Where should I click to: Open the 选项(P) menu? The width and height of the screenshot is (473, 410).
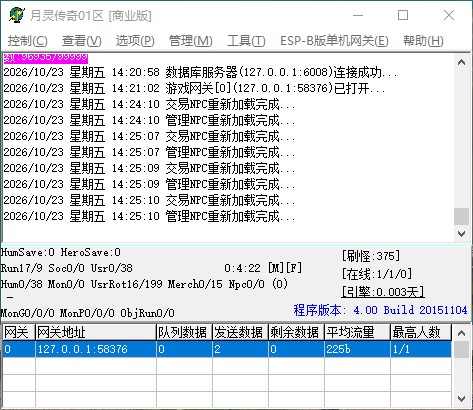(135, 41)
